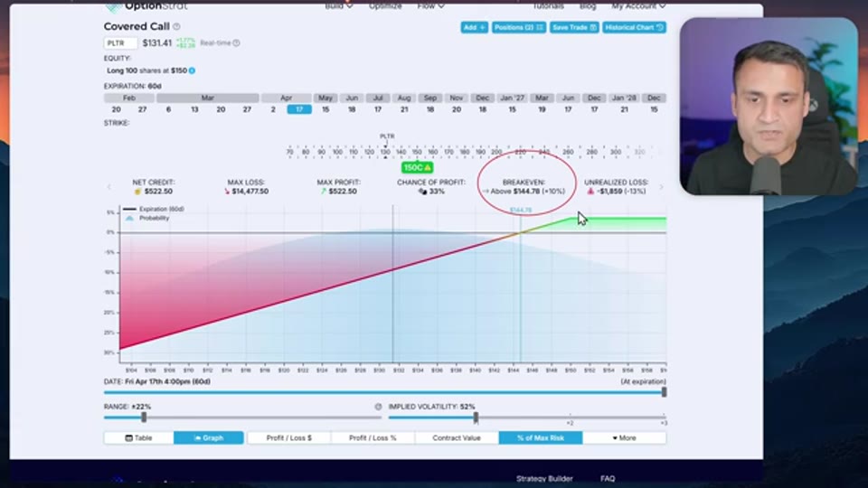Click the FAQ footer link
This screenshot has width=868, height=488.
click(608, 479)
